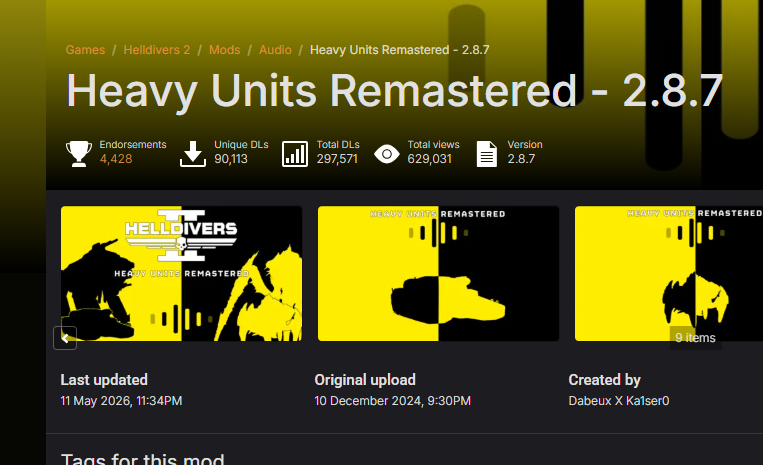Click the total downloads bar chart icon
This screenshot has width=763, height=465.
[295, 154]
